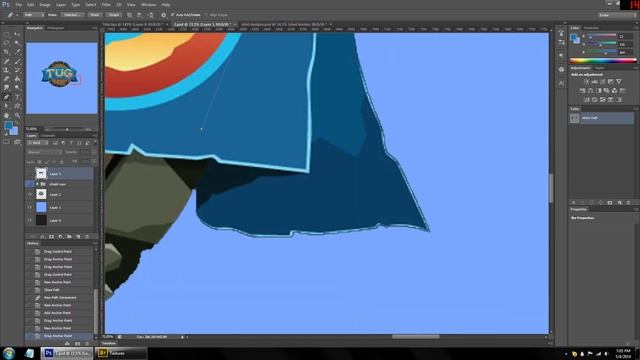This screenshot has height=360, width=640.
Task: Open the Paths panel flyout menu
Action: coord(636,109)
